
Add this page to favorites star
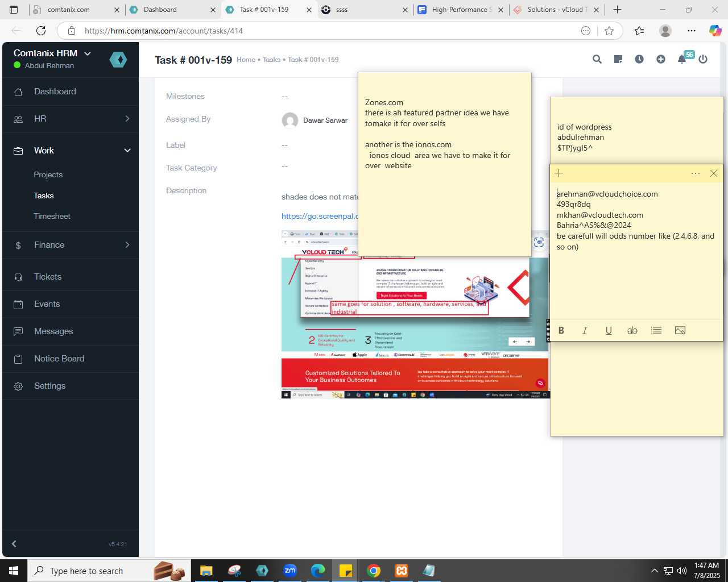pyautogui.click(x=609, y=31)
